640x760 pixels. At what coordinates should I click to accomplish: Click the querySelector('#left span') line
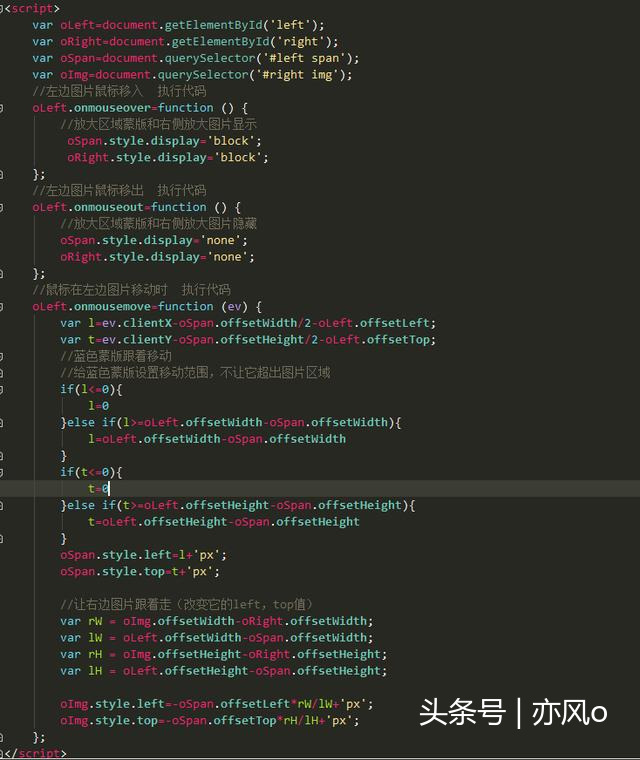coord(196,58)
